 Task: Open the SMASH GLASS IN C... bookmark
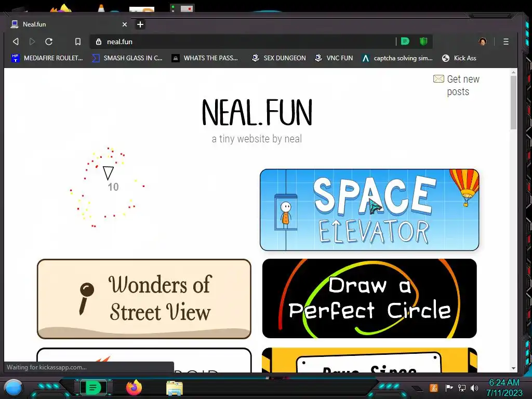[x=128, y=58]
